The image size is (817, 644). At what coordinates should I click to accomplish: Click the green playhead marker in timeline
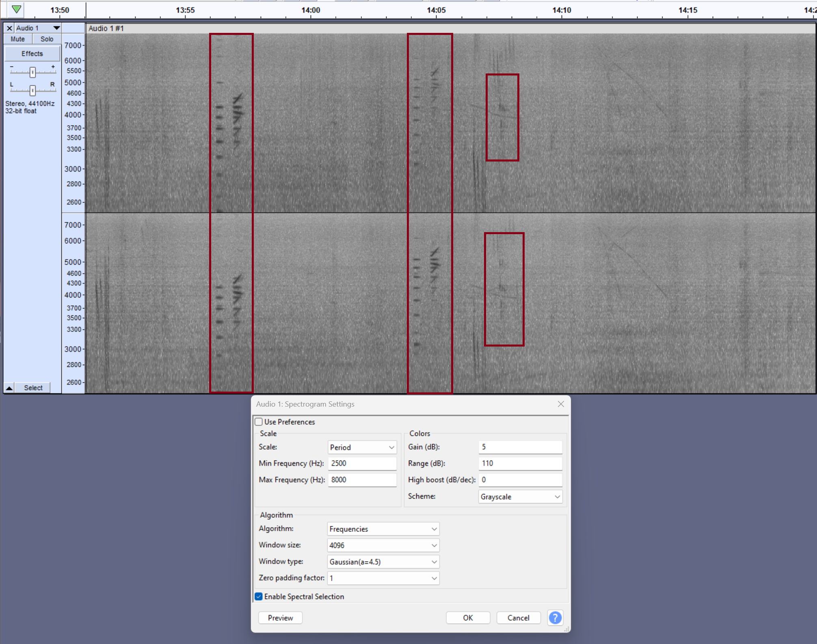[x=16, y=9]
